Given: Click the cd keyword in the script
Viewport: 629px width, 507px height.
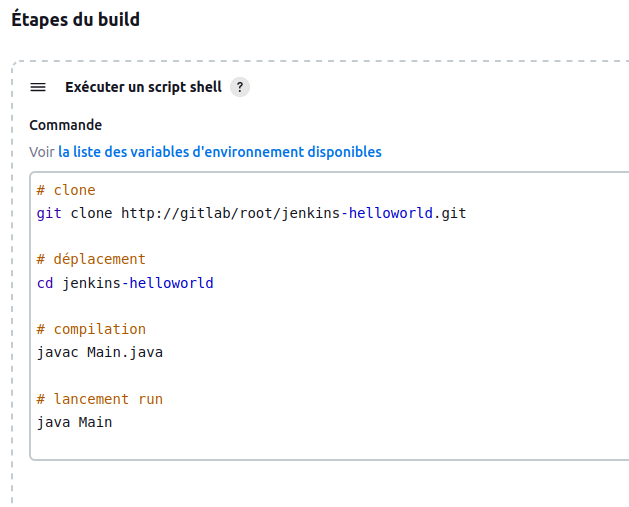Looking at the screenshot, I should [45, 283].
